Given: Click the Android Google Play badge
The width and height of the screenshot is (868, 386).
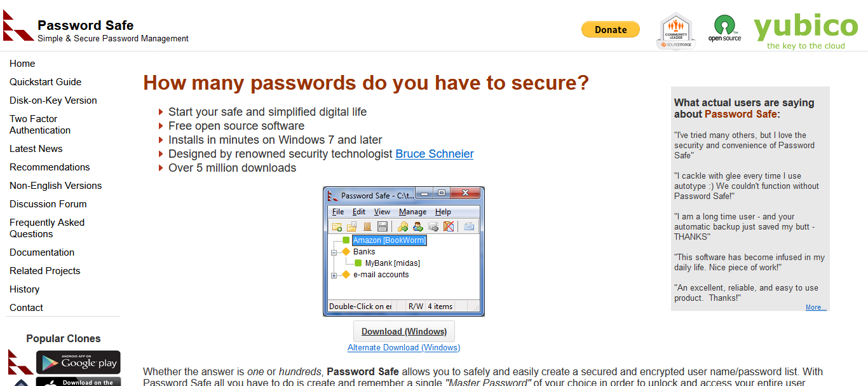Looking at the screenshot, I should click(78, 362).
